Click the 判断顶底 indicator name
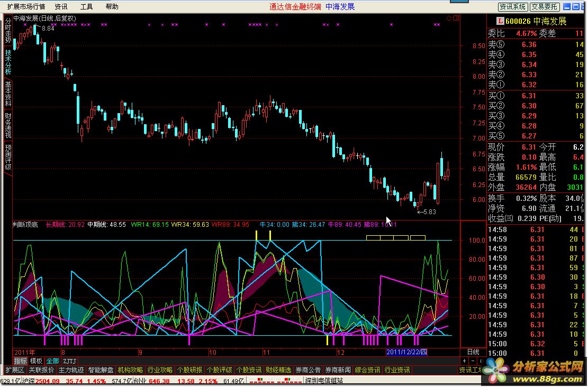 click(x=25, y=224)
